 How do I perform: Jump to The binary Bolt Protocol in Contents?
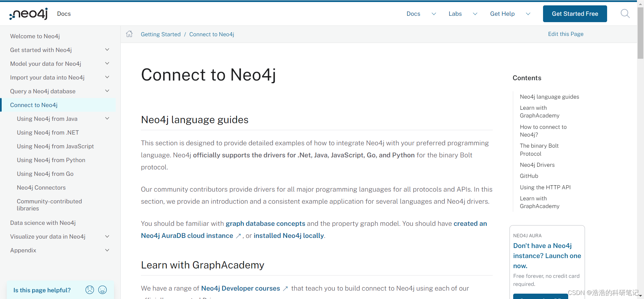click(x=539, y=150)
